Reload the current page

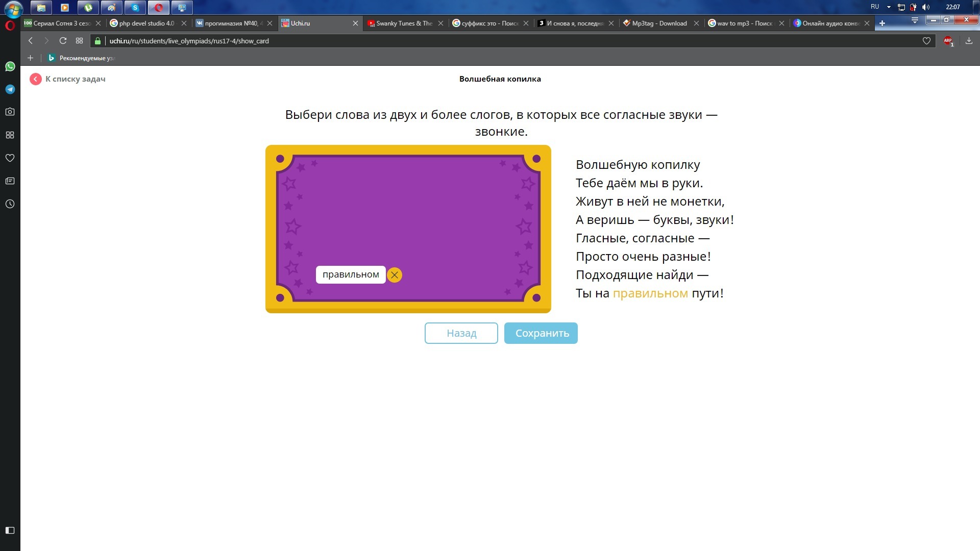pyautogui.click(x=63, y=41)
